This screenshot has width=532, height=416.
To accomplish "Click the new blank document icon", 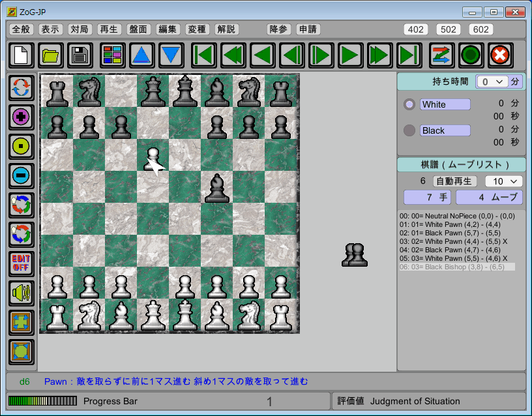I will tap(21, 55).
